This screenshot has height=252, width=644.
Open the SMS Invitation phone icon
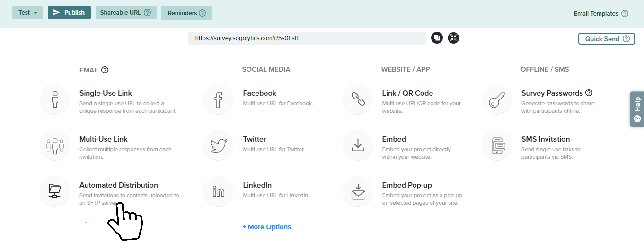[x=496, y=145]
